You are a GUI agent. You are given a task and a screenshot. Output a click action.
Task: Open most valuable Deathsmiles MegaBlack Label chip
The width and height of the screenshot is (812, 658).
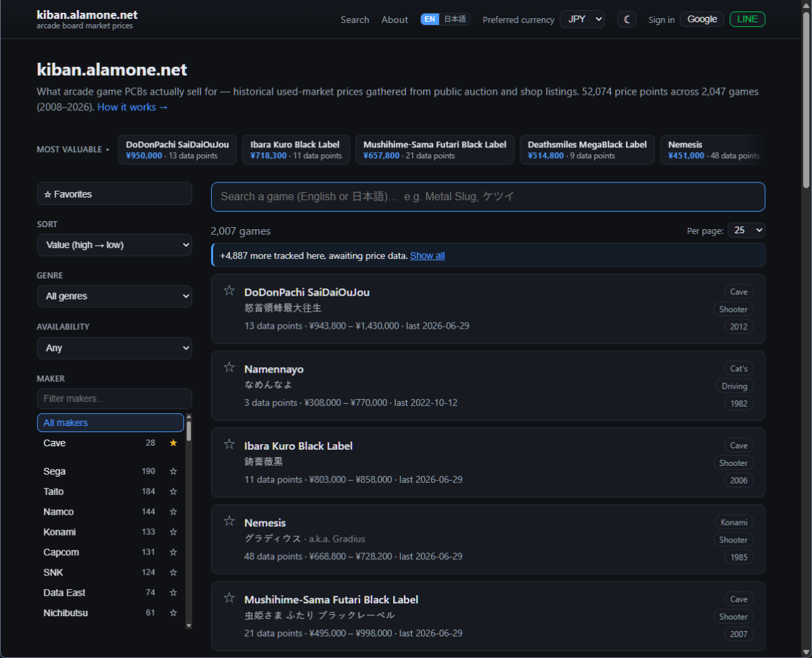click(x=587, y=149)
